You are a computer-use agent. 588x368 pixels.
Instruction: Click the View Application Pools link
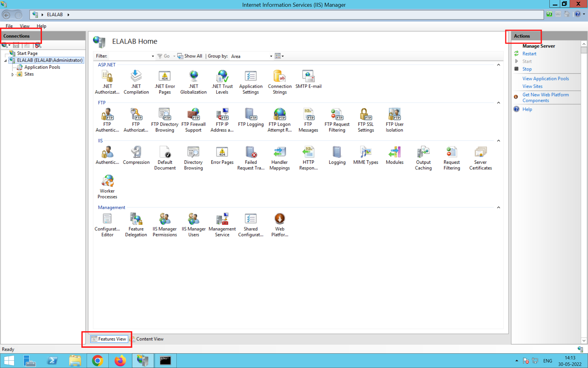tap(546, 79)
